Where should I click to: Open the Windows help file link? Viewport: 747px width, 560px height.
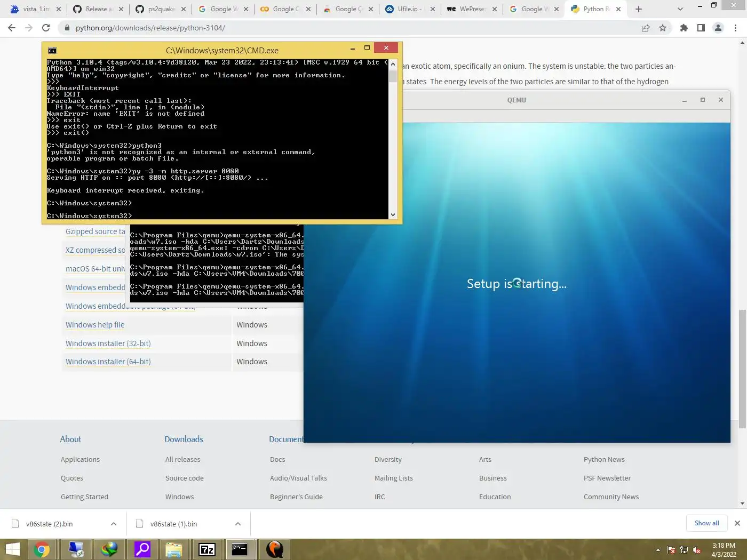(95, 325)
